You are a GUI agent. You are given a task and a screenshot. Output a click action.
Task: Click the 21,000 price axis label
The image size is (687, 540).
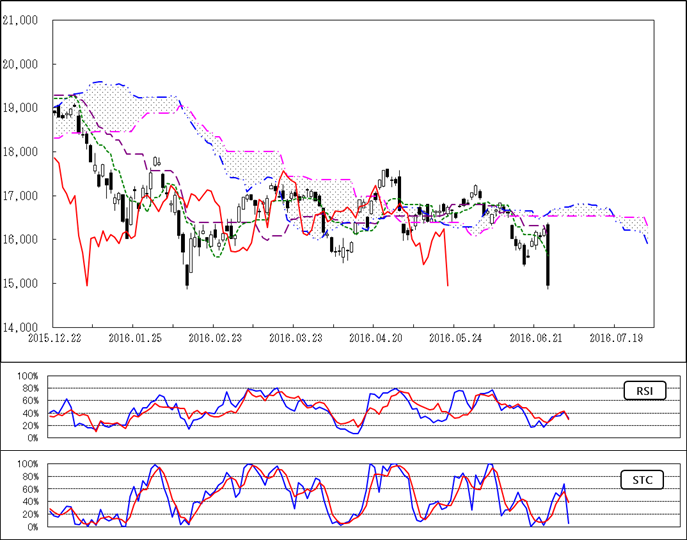20,20
